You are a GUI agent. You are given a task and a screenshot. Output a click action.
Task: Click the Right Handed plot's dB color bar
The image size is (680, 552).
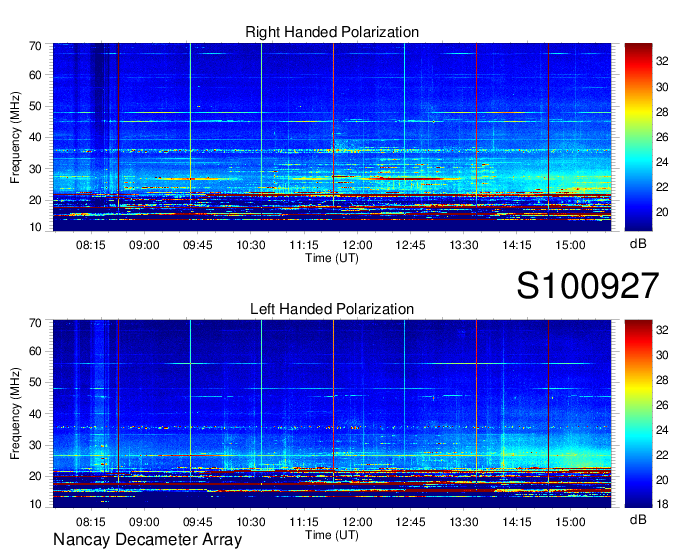tap(638, 137)
